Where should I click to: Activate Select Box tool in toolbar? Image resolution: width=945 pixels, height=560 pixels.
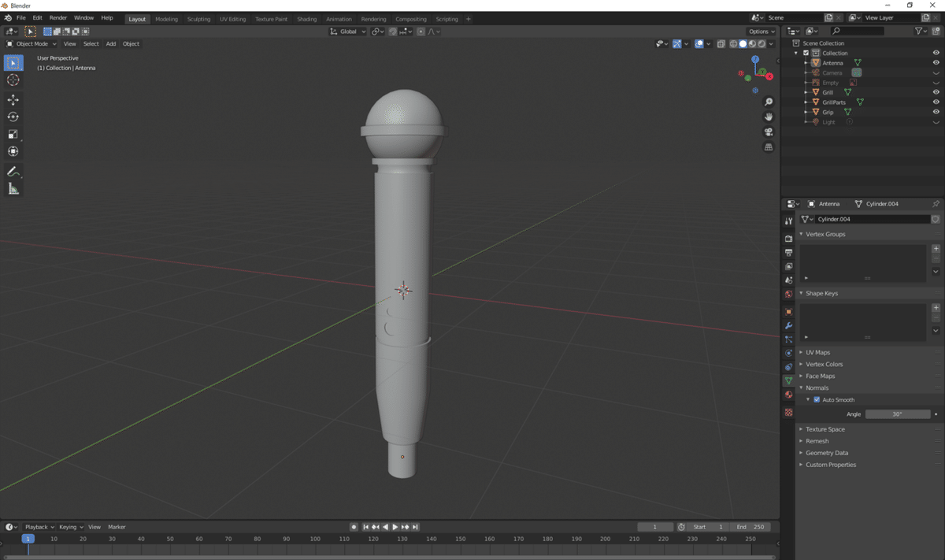pos(13,63)
